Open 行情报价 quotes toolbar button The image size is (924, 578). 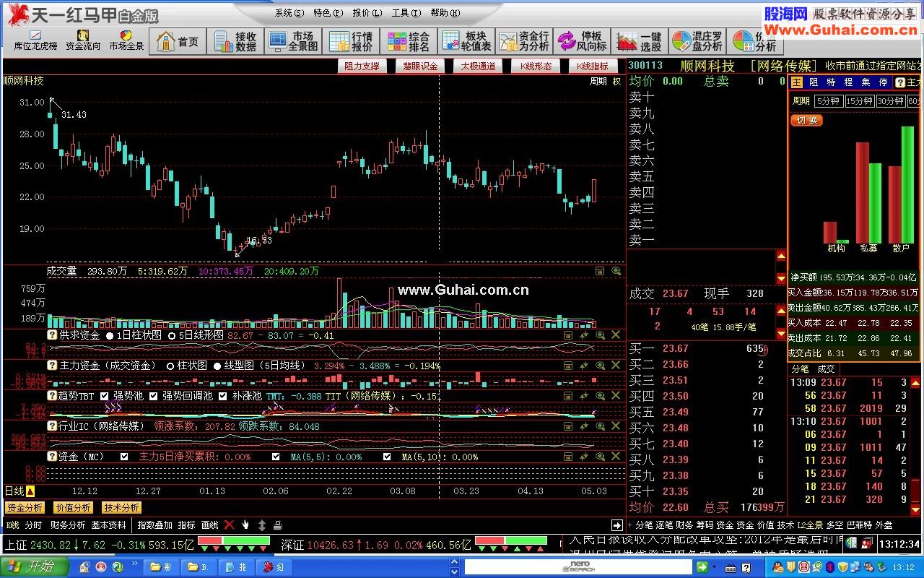[351, 42]
